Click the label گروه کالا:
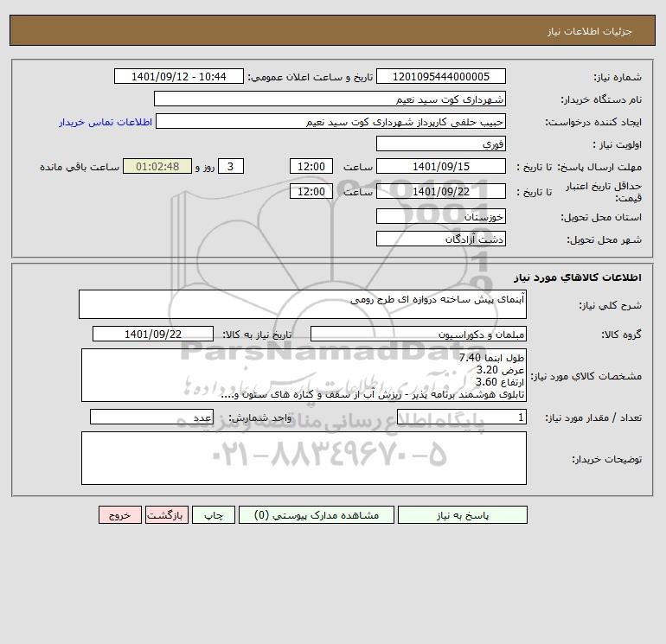The width and height of the screenshot is (666, 644). 621,335
